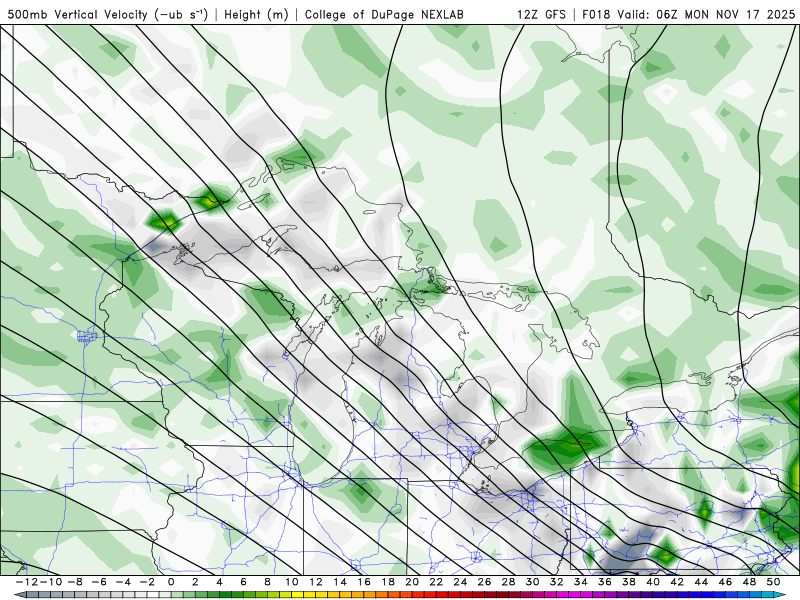
Task: Click the gray left arrow end of color bar
Action: (18, 595)
